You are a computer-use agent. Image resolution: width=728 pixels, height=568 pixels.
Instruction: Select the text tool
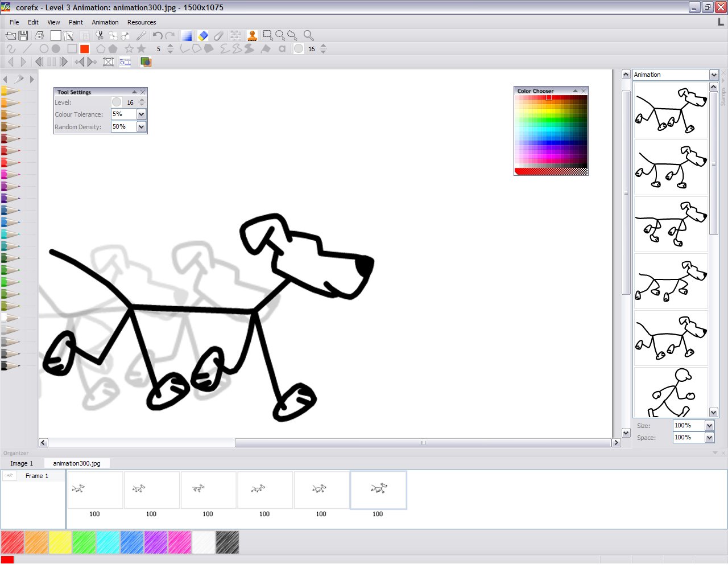pyautogui.click(x=282, y=49)
